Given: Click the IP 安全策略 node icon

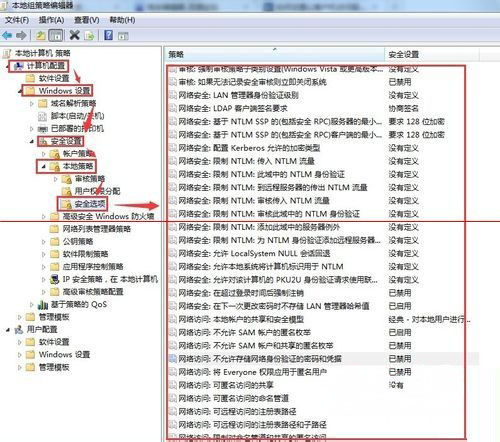Looking at the screenshot, I should tap(54, 279).
